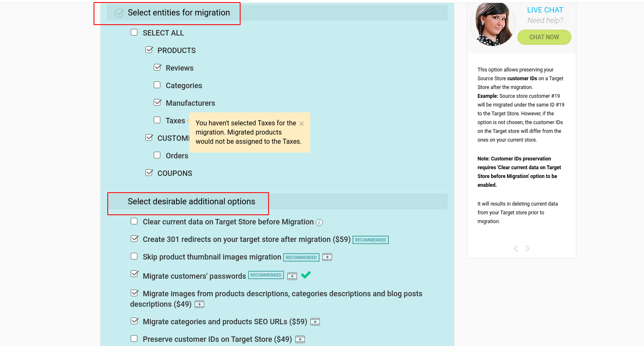Open video icon beside SEO URLs option

pos(315,322)
